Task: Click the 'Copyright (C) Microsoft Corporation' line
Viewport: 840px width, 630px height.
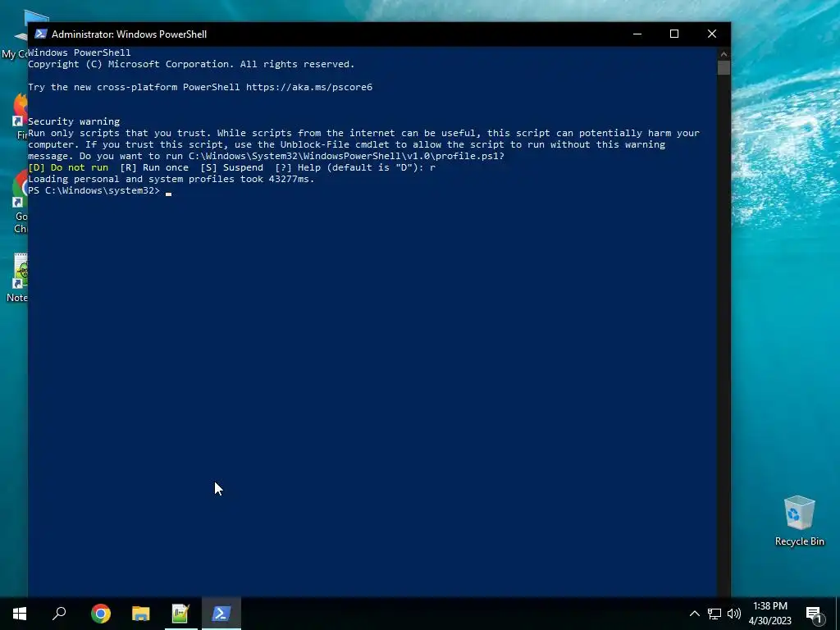Action: click(x=191, y=64)
